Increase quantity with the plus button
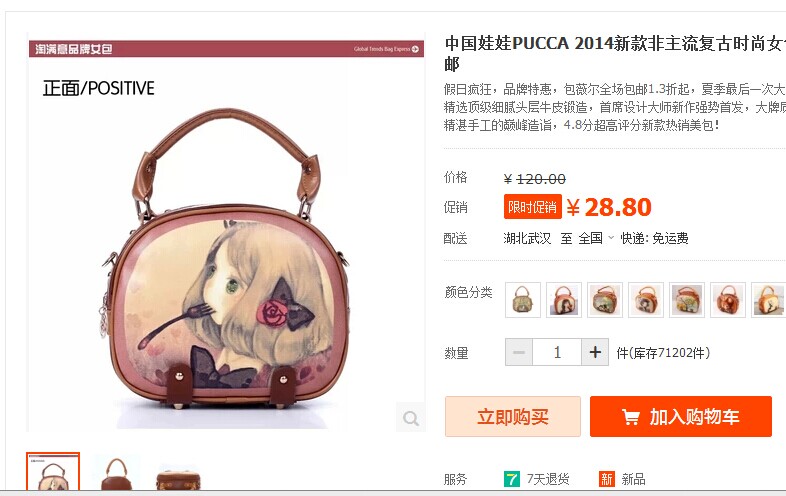786x496 pixels. coord(595,352)
